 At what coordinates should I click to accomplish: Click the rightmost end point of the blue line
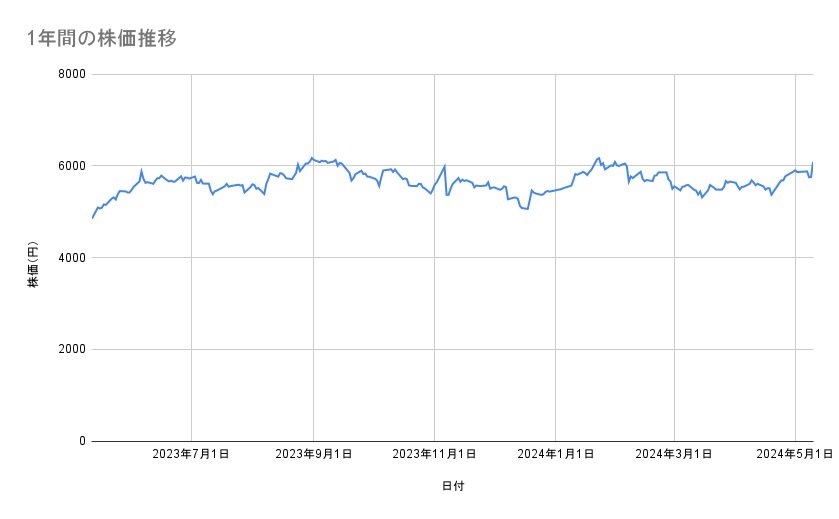[813, 162]
